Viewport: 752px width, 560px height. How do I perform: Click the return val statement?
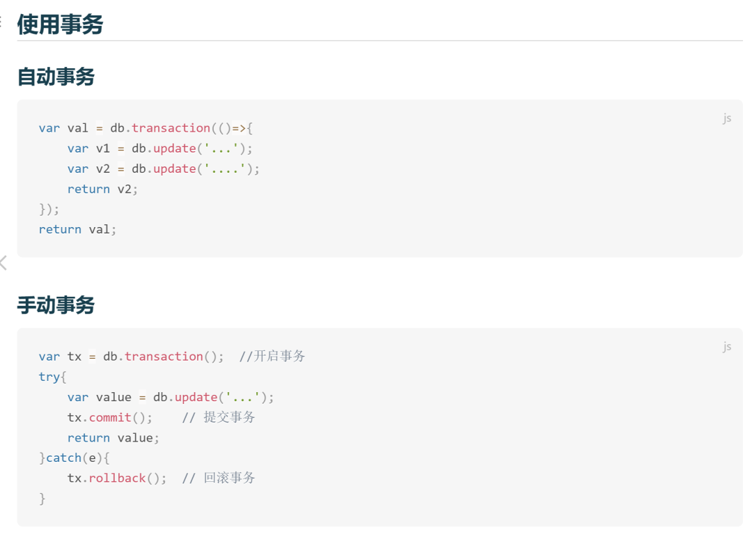[x=78, y=229]
